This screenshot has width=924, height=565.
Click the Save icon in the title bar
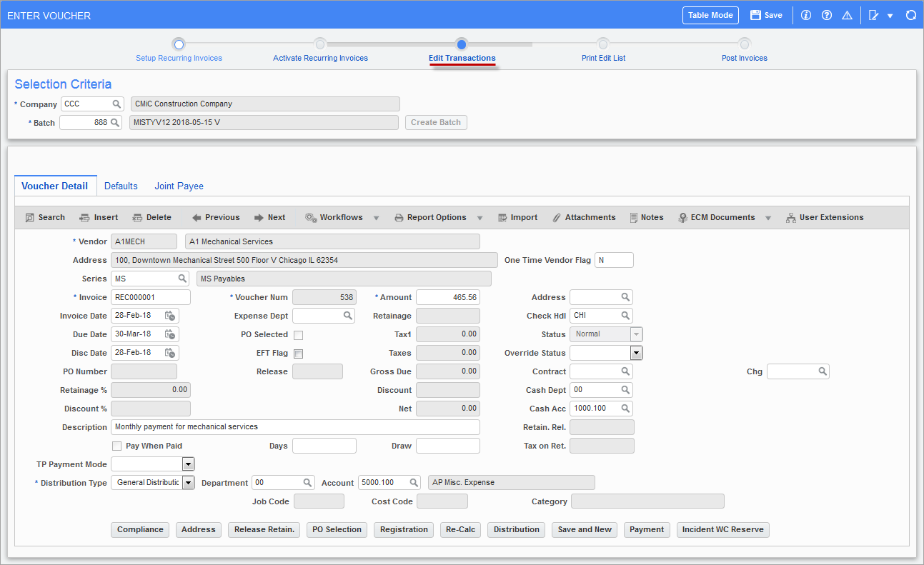tap(757, 14)
